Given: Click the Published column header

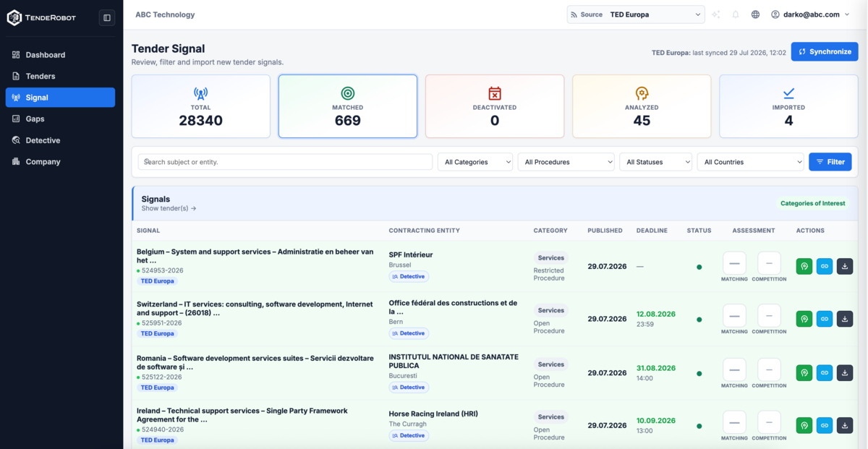Looking at the screenshot, I should (x=605, y=231).
